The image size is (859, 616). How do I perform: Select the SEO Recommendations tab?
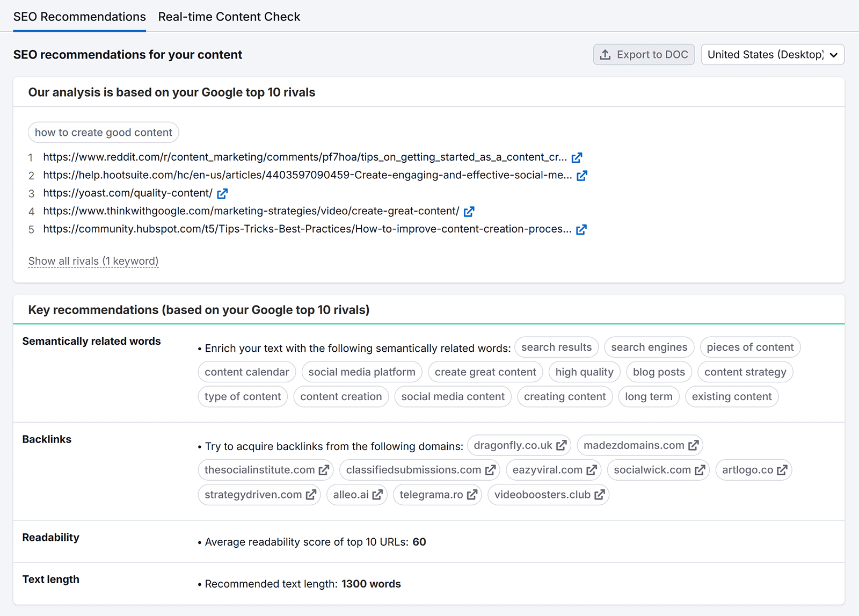click(x=79, y=17)
